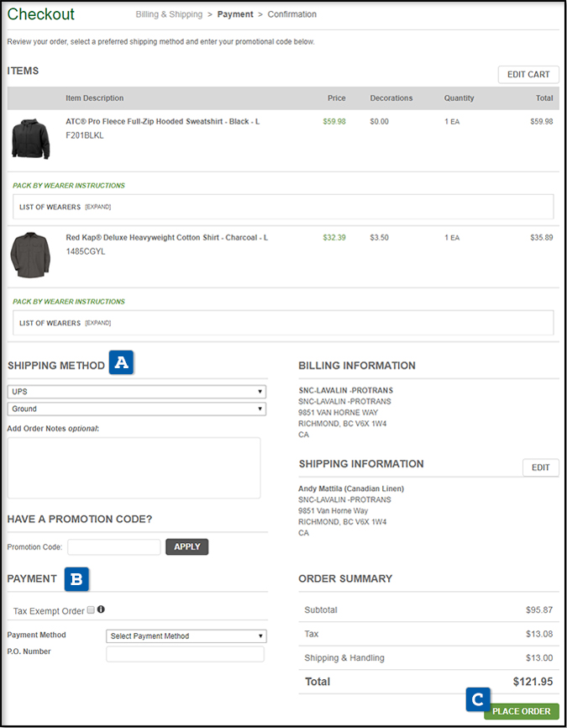Select the Confirmation step in breadcrumb
567x728 pixels.
pyautogui.click(x=292, y=14)
